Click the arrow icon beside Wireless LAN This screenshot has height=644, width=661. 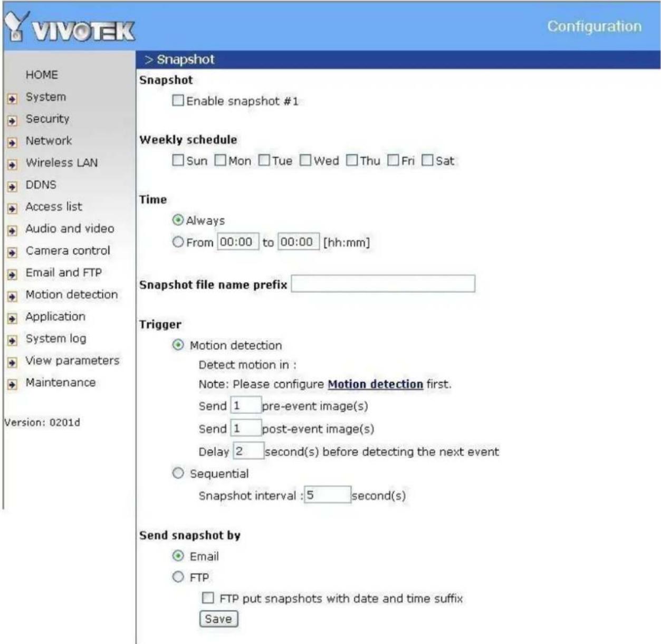tap(12, 164)
